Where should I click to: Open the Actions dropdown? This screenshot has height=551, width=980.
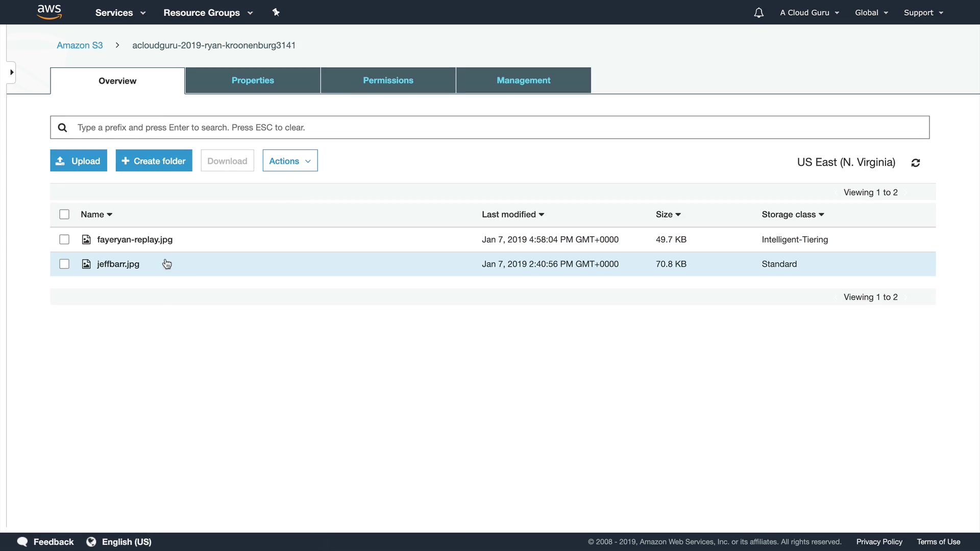(290, 161)
